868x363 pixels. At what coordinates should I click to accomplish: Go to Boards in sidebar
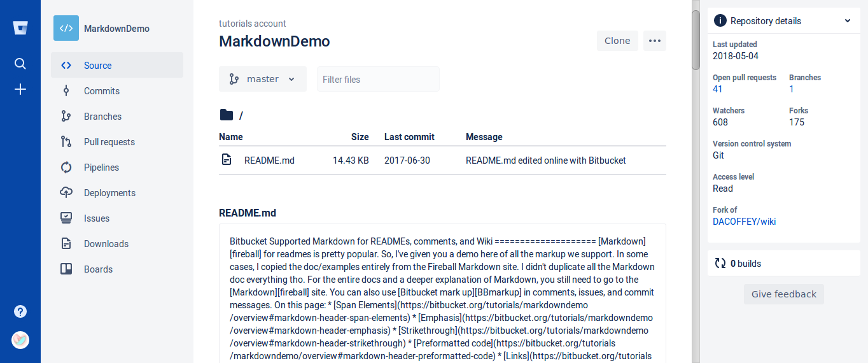(117, 269)
